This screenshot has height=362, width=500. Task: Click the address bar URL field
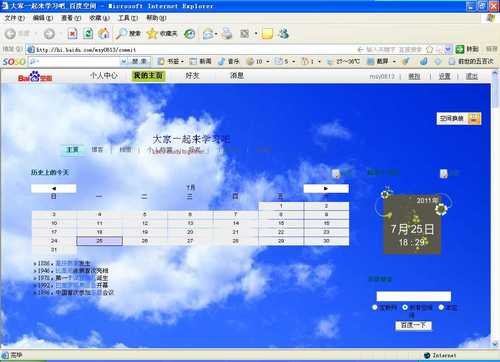(193, 50)
